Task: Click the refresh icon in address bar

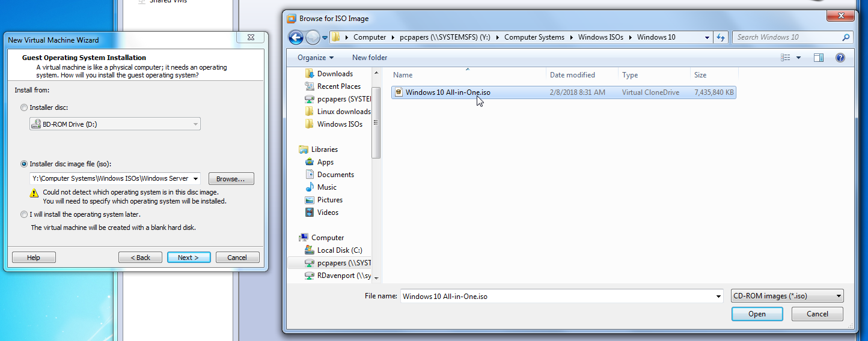Action: click(x=721, y=37)
